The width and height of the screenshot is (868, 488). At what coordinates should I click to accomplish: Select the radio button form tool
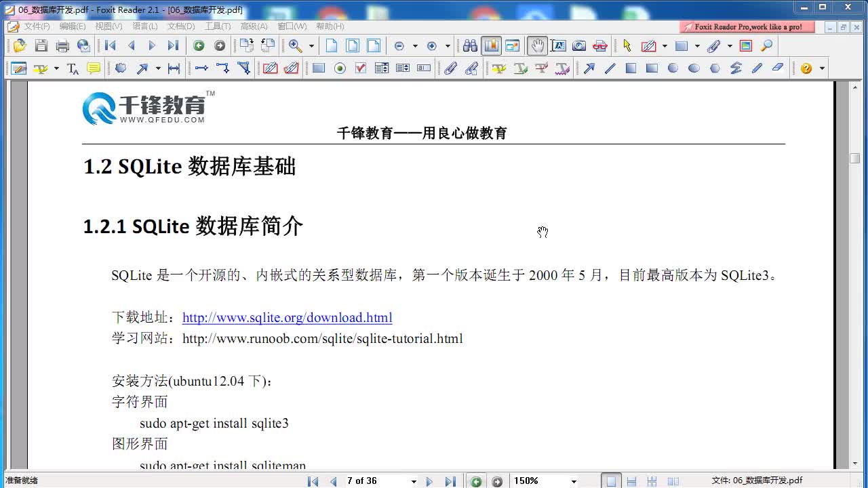(340, 68)
